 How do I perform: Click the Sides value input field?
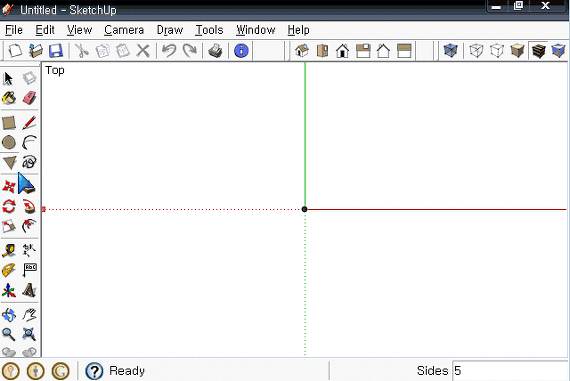click(510, 371)
